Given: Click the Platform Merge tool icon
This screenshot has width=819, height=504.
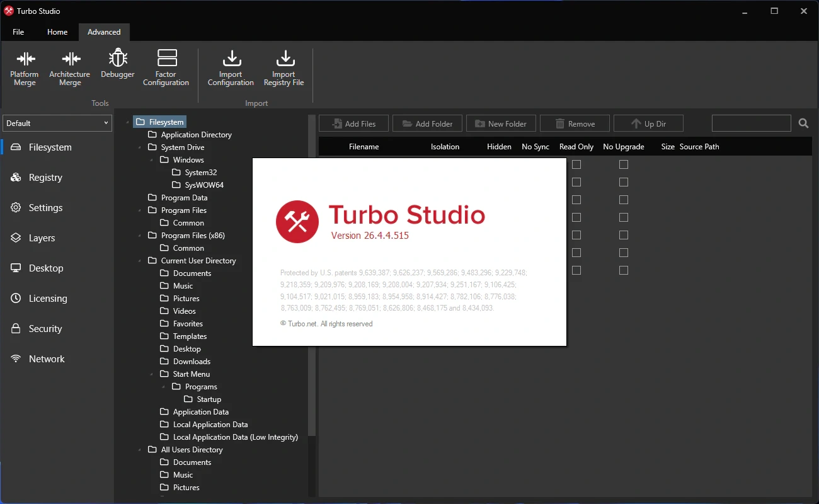Looking at the screenshot, I should click(25, 60).
